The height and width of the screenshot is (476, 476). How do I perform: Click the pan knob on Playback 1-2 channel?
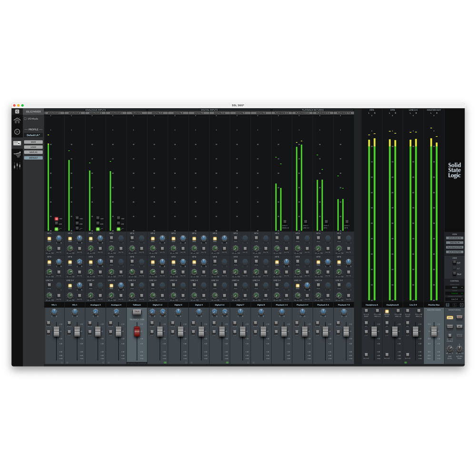(282, 312)
